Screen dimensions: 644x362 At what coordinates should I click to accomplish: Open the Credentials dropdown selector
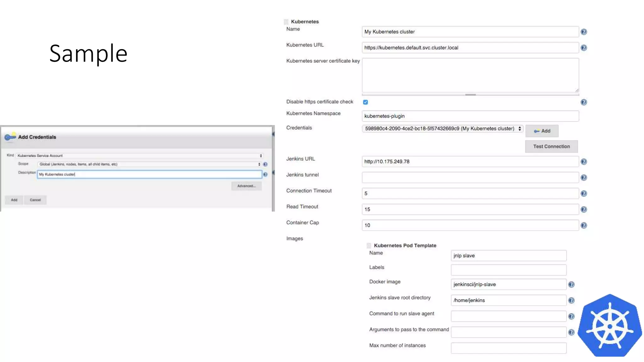pos(442,129)
